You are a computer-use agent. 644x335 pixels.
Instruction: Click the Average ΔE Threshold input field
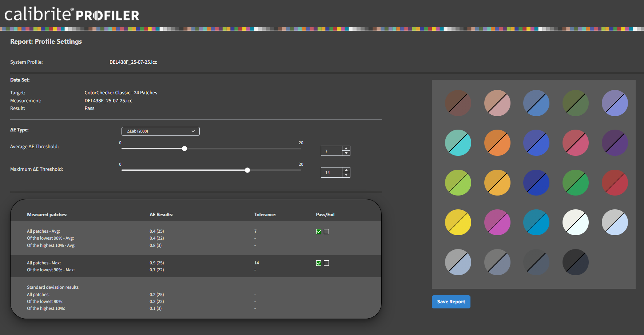pyautogui.click(x=331, y=151)
